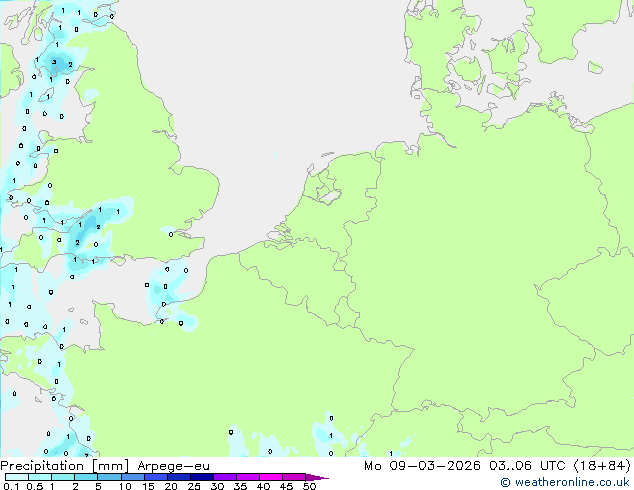Click the '35' legend scale label
The width and height of the screenshot is (634, 490).
pyautogui.click(x=240, y=486)
